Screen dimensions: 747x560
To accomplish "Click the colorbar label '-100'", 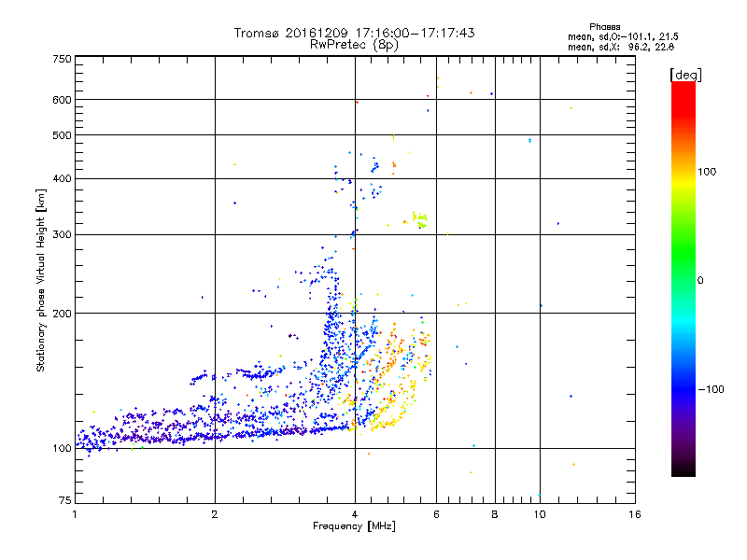I will click(711, 389).
